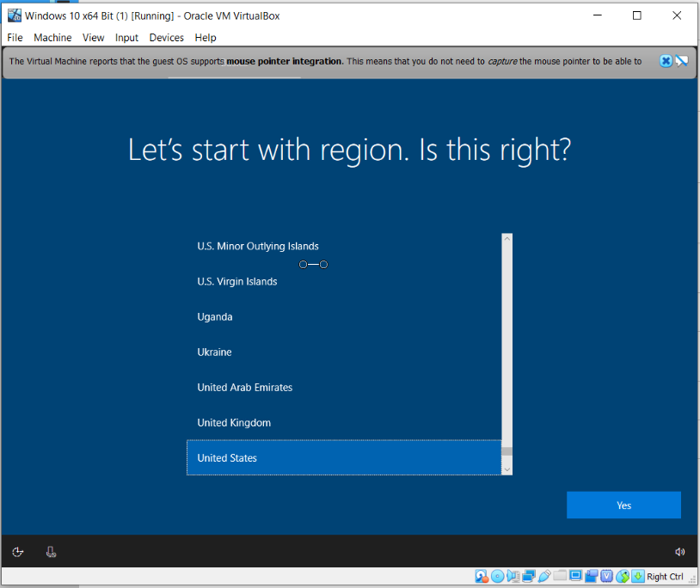
Task: Click the region list scroll-down arrow
Action: click(x=507, y=469)
